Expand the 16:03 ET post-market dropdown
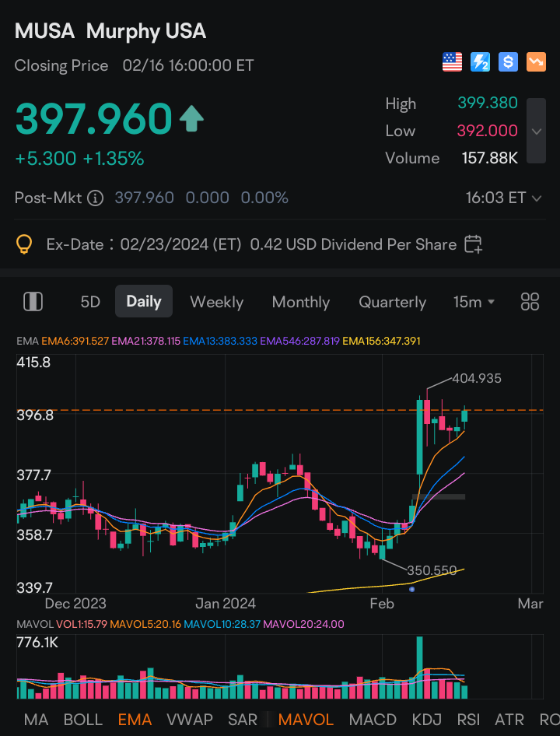Screen dimensions: 560x736 pyautogui.click(x=504, y=198)
